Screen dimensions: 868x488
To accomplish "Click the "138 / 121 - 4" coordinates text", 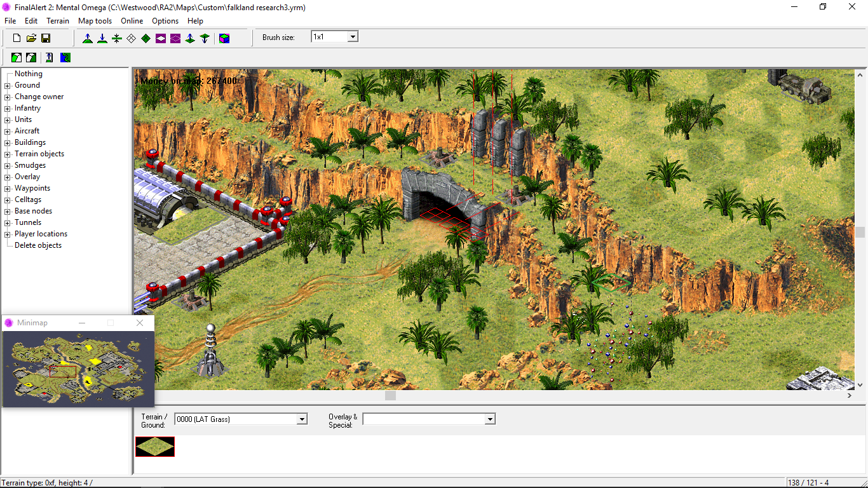I will (x=809, y=483).
